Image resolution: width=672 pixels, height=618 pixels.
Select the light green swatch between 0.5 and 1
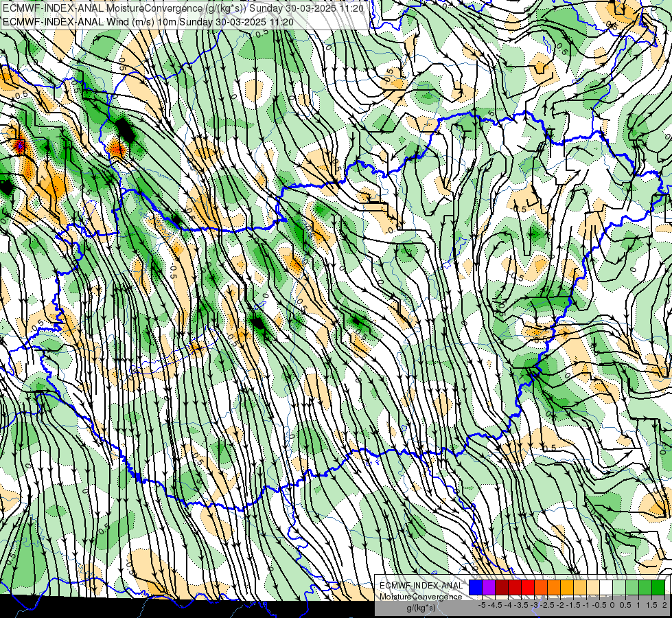pyautogui.click(x=632, y=588)
